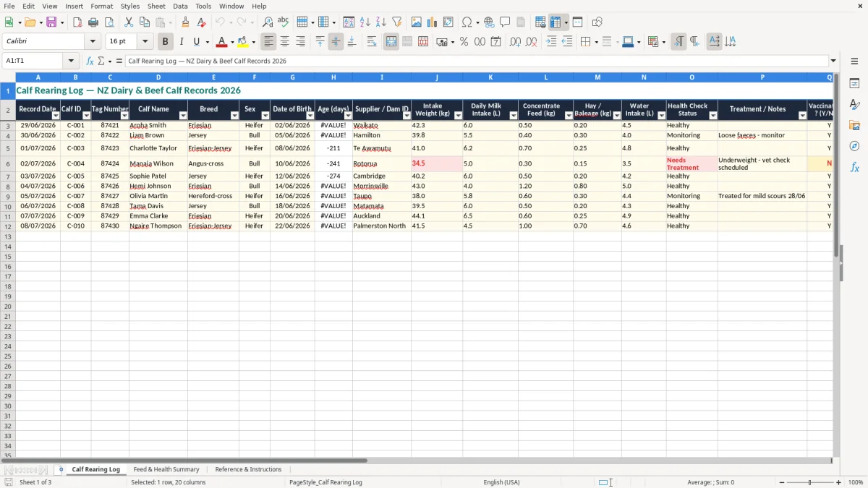Click the Draw Functions shapes icon
Screen dimensions: 868x488
(597, 22)
